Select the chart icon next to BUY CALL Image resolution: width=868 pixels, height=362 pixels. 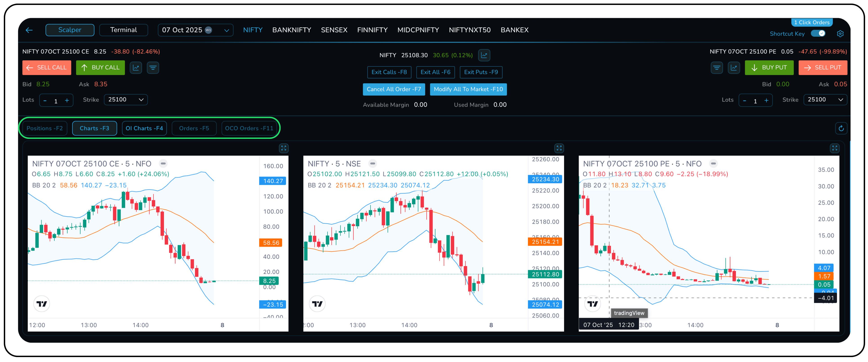pos(135,67)
